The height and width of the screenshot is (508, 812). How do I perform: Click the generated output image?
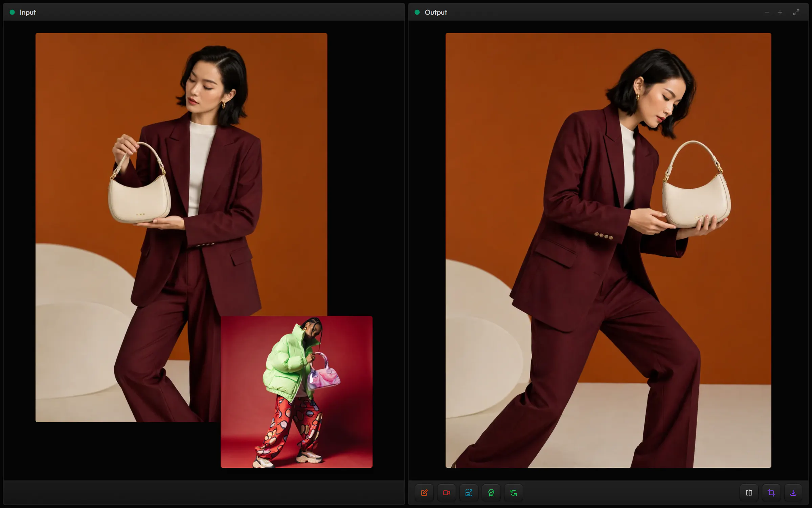(608, 250)
